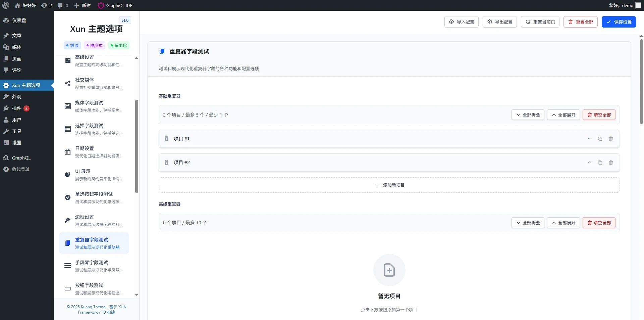This screenshot has width=644, height=320.
Task: Open the 外观 appearance menu
Action: (27, 97)
